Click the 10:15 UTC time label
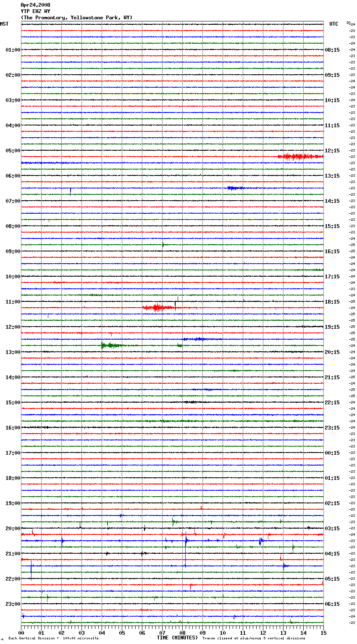 click(x=332, y=100)
